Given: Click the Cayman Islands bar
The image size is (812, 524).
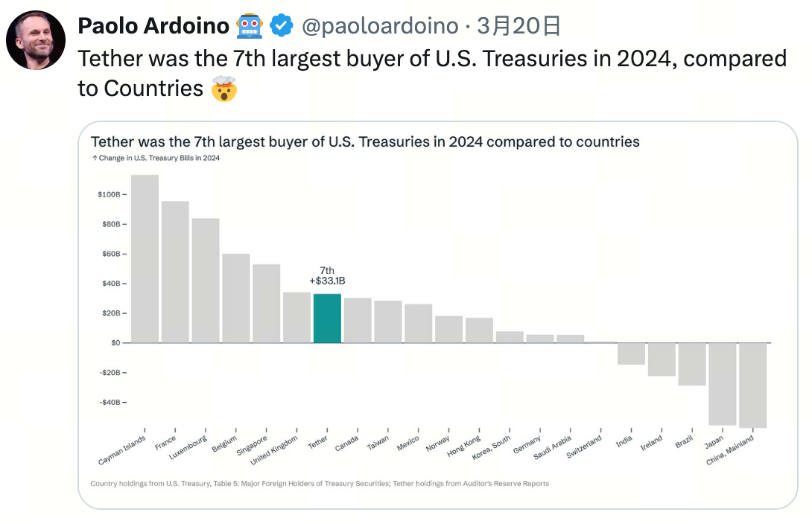Looking at the screenshot, I should tap(145, 258).
